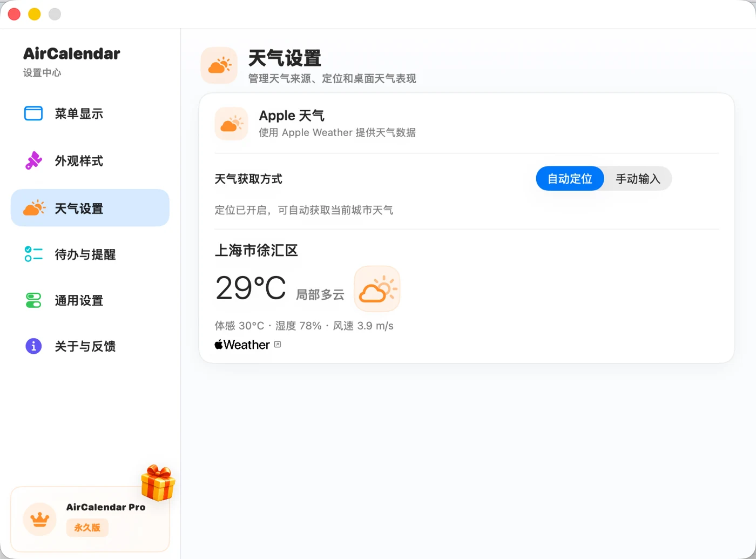This screenshot has height=559, width=756.
Task: Click the crown icon in AirCalendar Pro card
Action: (x=40, y=519)
